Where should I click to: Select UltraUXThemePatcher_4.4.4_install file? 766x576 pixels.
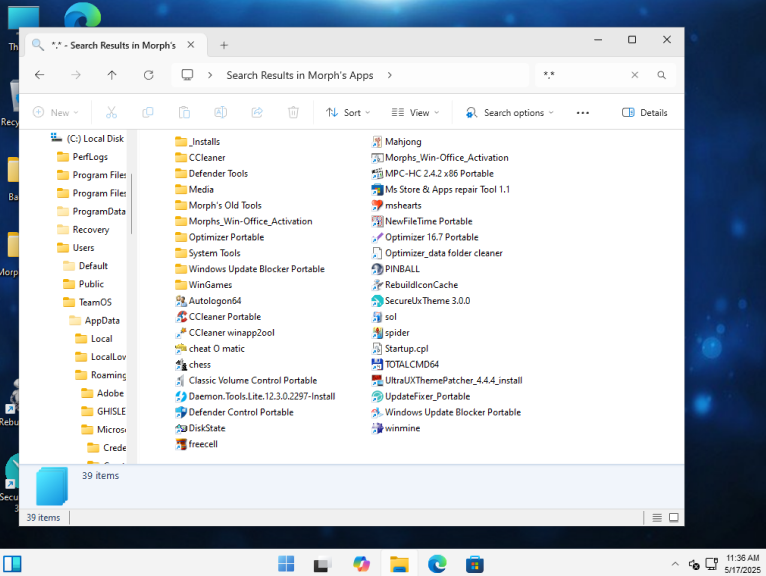(x=447, y=381)
